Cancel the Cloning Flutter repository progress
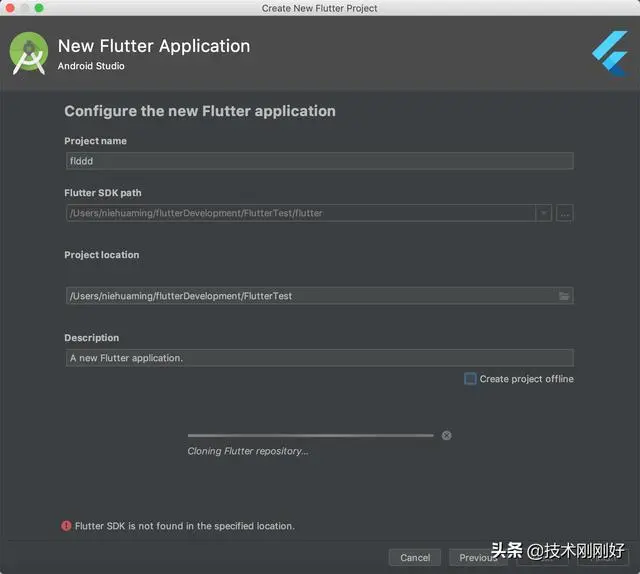The image size is (640, 574). (x=447, y=436)
